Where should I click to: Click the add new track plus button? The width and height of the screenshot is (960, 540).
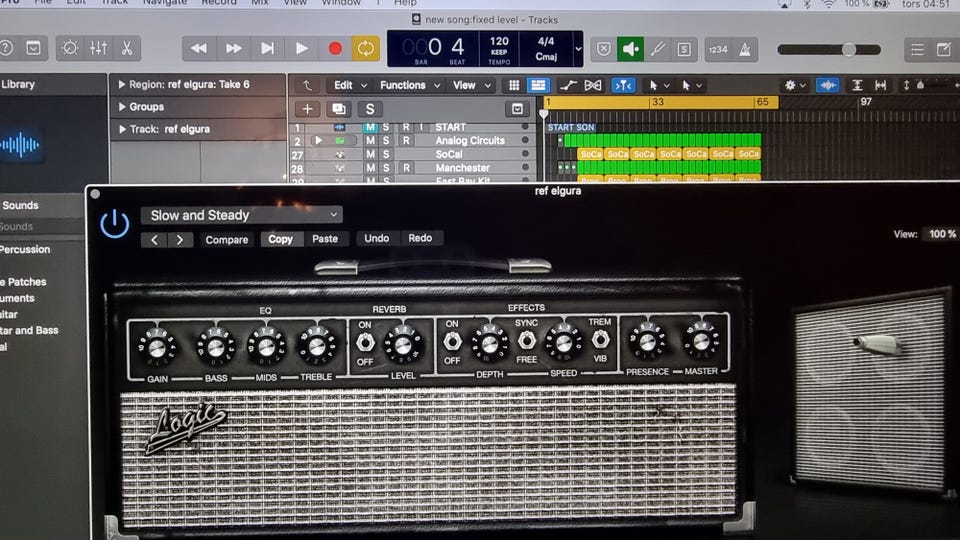(308, 109)
